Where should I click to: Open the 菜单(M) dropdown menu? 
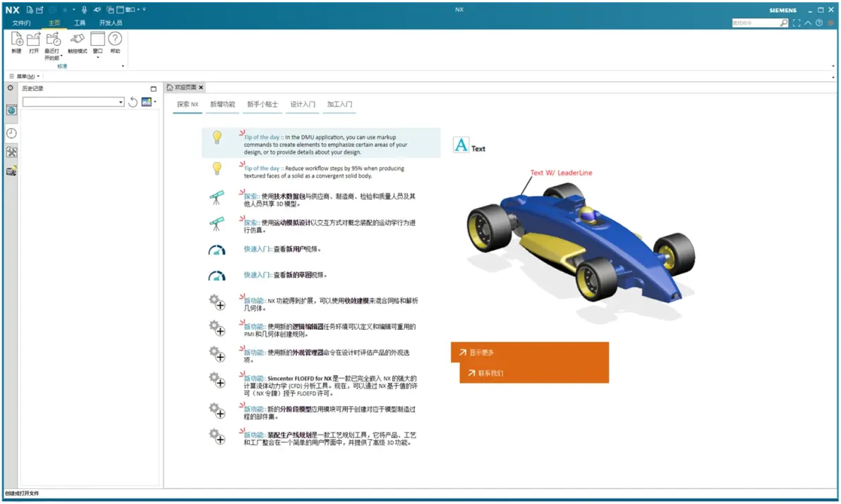(25, 77)
